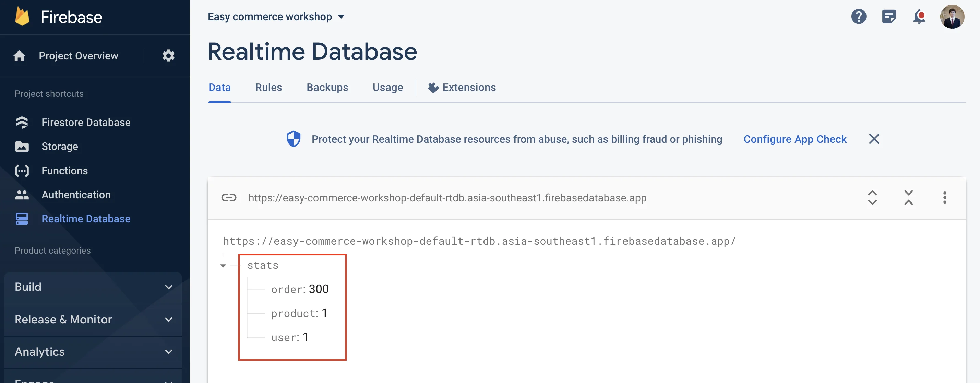Switch to the Usage tab
The height and width of the screenshot is (383, 980).
[x=388, y=88]
